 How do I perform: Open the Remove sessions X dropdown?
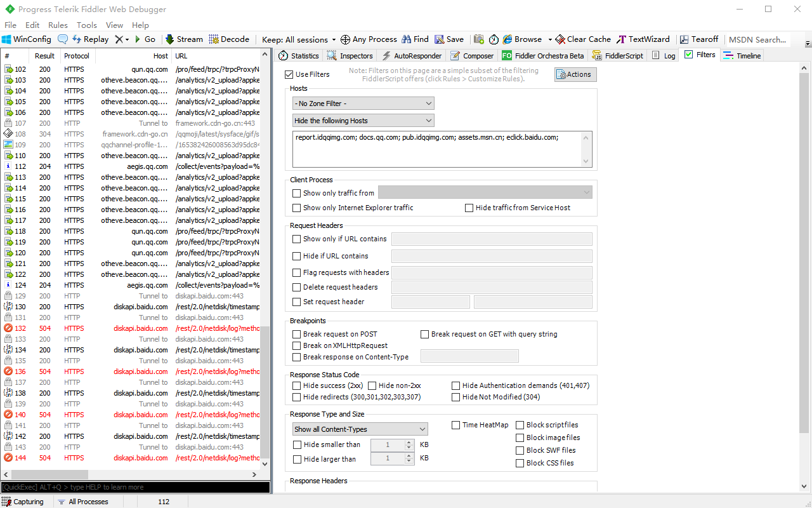click(x=122, y=39)
